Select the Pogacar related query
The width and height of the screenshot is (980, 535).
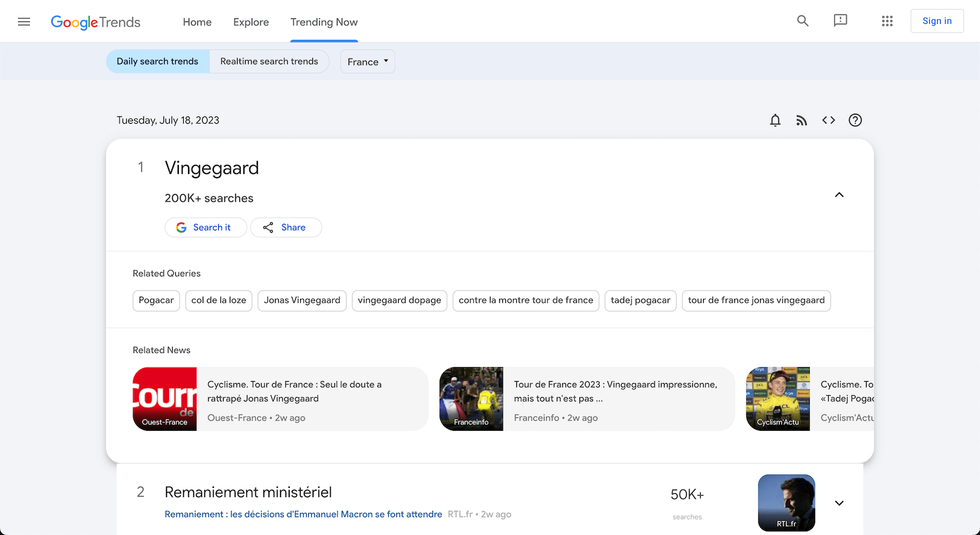point(156,300)
